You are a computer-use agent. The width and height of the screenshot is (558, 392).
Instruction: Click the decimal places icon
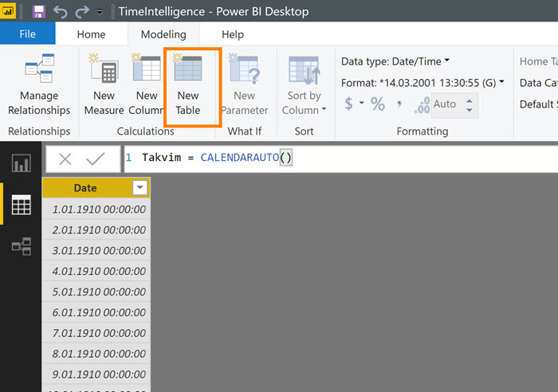(x=422, y=105)
